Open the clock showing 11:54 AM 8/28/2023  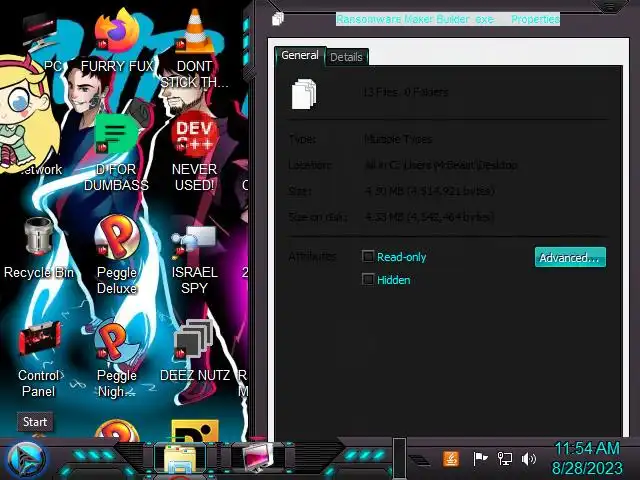[587, 458]
